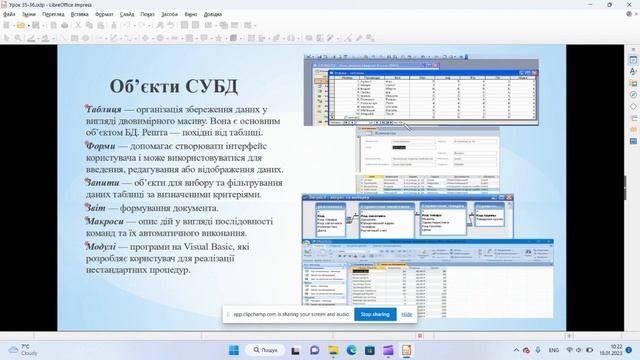Image resolution: width=640 pixels, height=360 pixels.
Task: Open the Засоби tools menu
Action: point(169,14)
